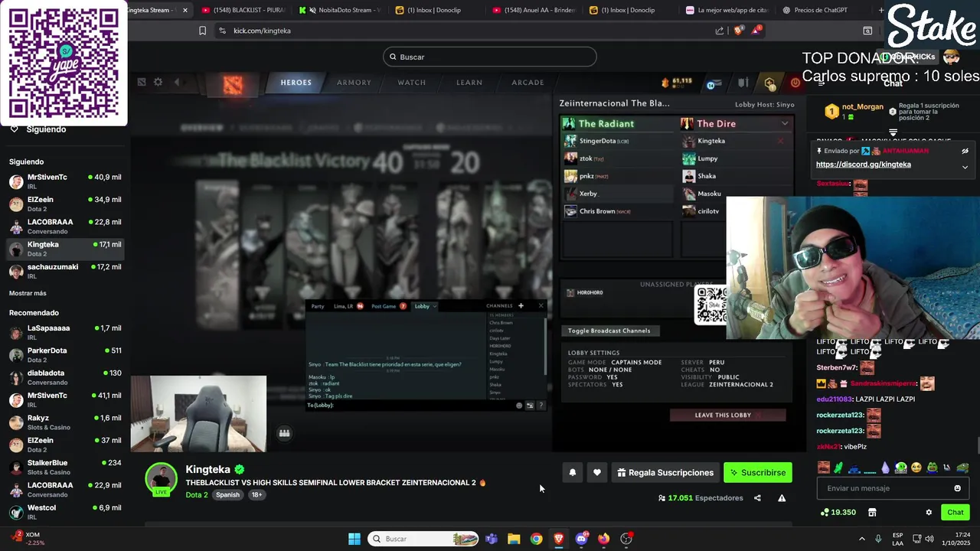Click the heart follow icon
This screenshot has height=551, width=980.
597,473
